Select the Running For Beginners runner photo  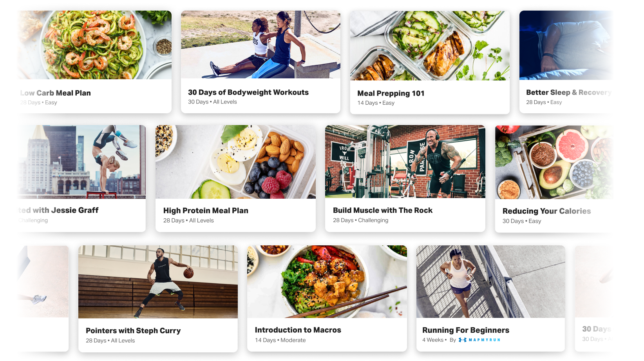(x=490, y=281)
